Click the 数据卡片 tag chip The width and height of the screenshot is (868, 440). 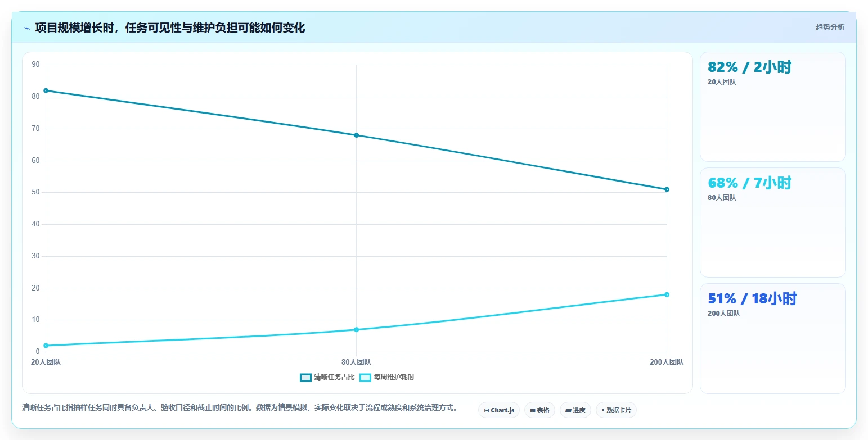616,410
